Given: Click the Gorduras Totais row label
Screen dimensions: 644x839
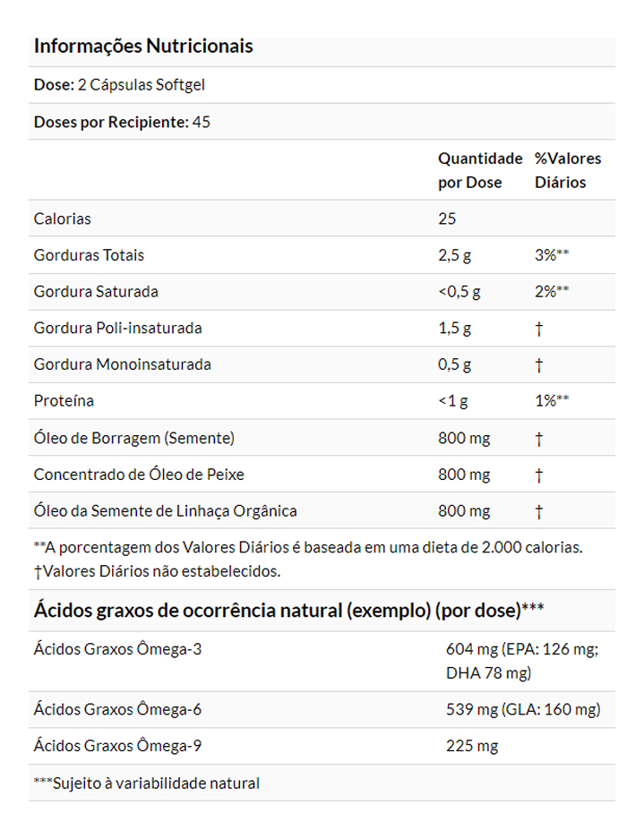Looking at the screenshot, I should pyautogui.click(x=89, y=255).
